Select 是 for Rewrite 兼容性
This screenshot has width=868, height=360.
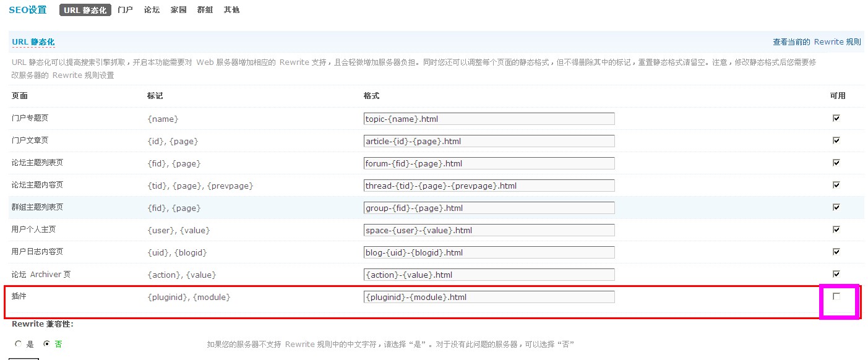coord(19,344)
